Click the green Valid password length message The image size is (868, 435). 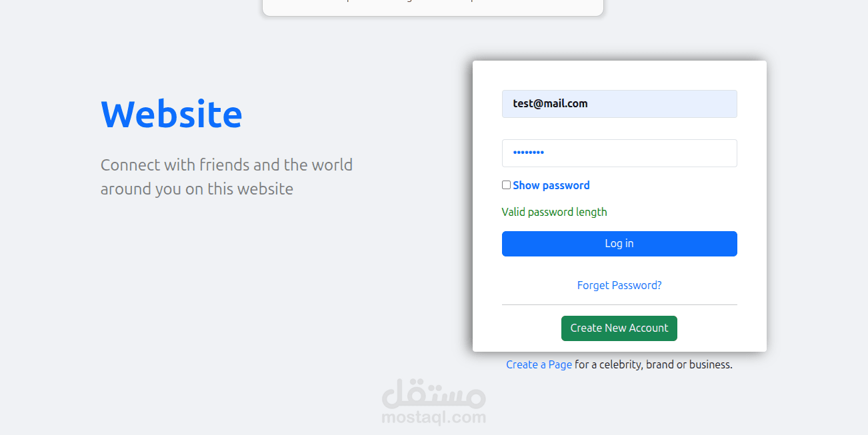pyautogui.click(x=554, y=212)
